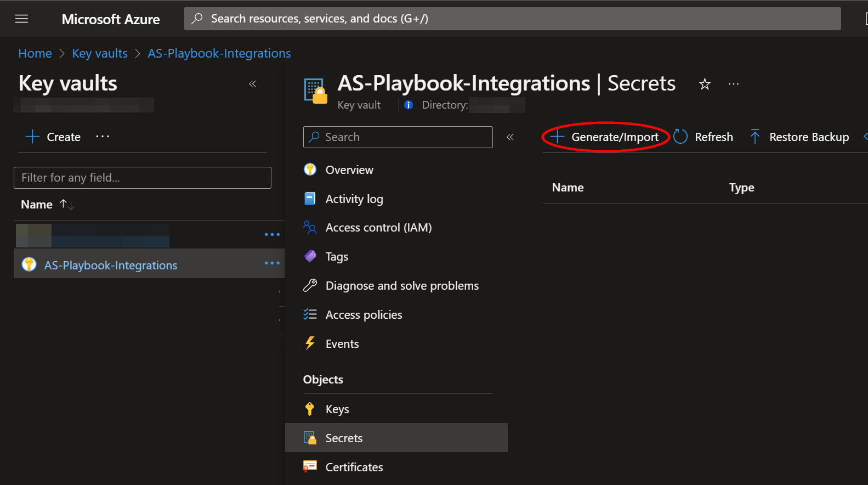Open the header more actions ellipsis

(x=734, y=84)
